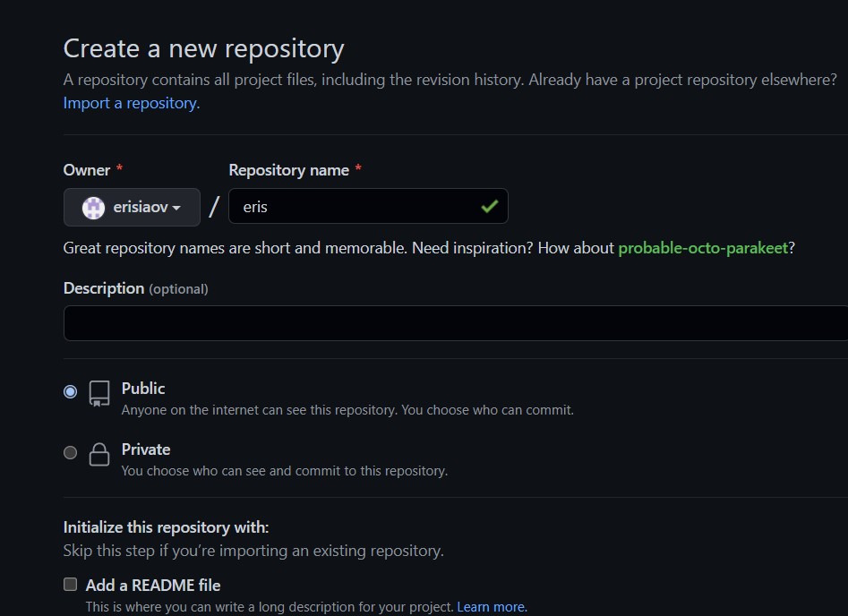Open the Owner dropdown showing erisiaov
The width and height of the screenshot is (848, 616).
[132, 207]
